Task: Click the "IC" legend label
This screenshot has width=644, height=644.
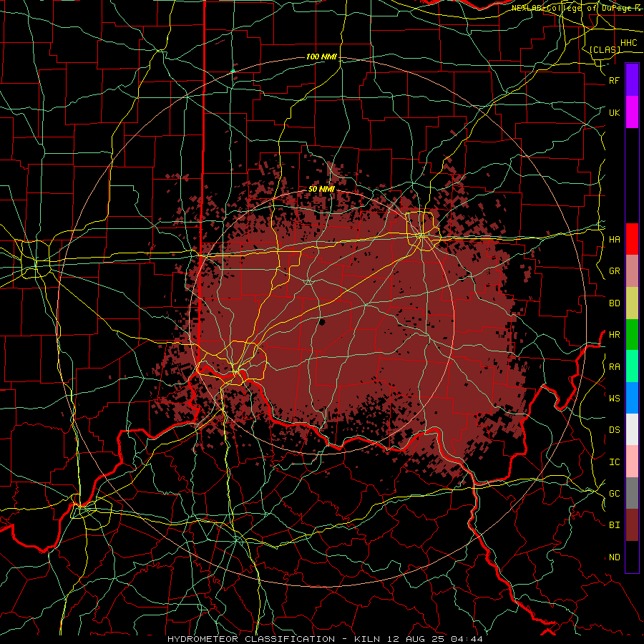Action: 614,462
